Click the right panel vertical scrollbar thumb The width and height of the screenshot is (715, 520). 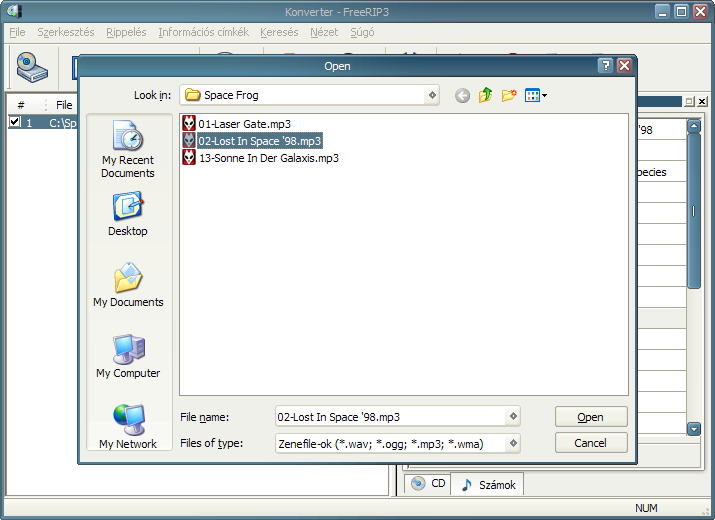(694, 211)
